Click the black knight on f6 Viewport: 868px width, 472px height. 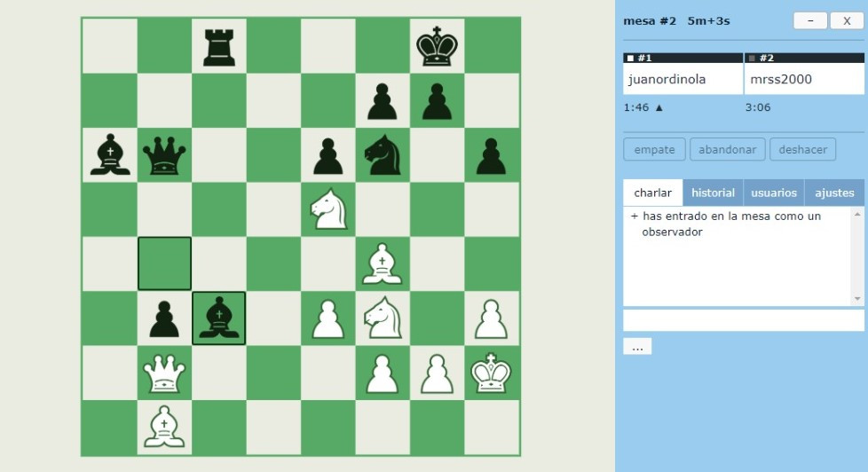tap(383, 155)
